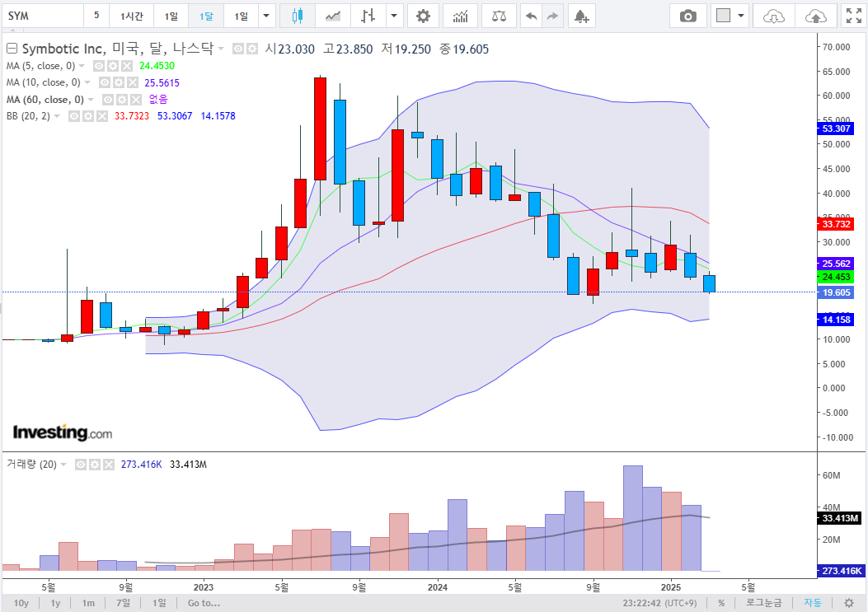Viewport: 868px width, 612px height.
Task: Set date range to 1y
Action: point(55,603)
